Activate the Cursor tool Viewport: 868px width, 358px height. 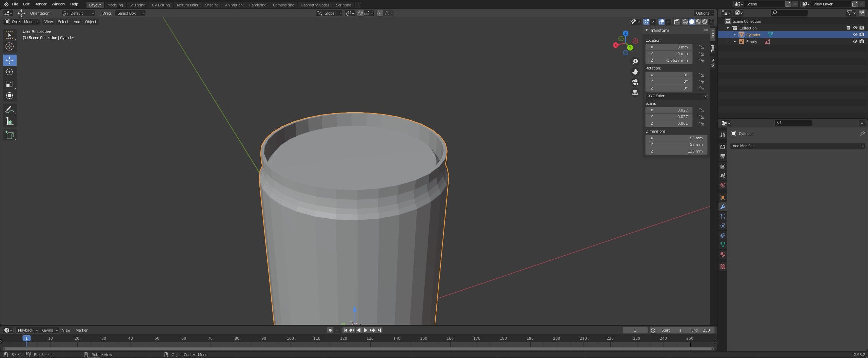(x=9, y=46)
